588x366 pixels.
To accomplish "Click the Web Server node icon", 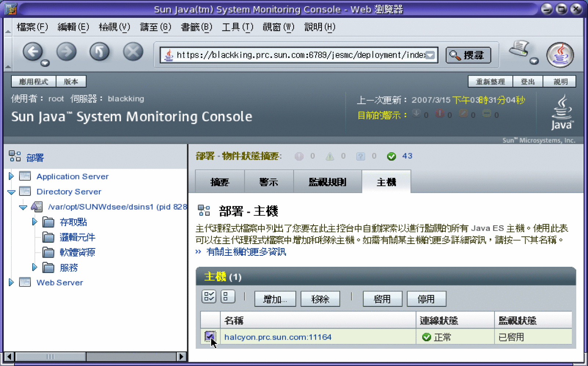I will coord(25,282).
